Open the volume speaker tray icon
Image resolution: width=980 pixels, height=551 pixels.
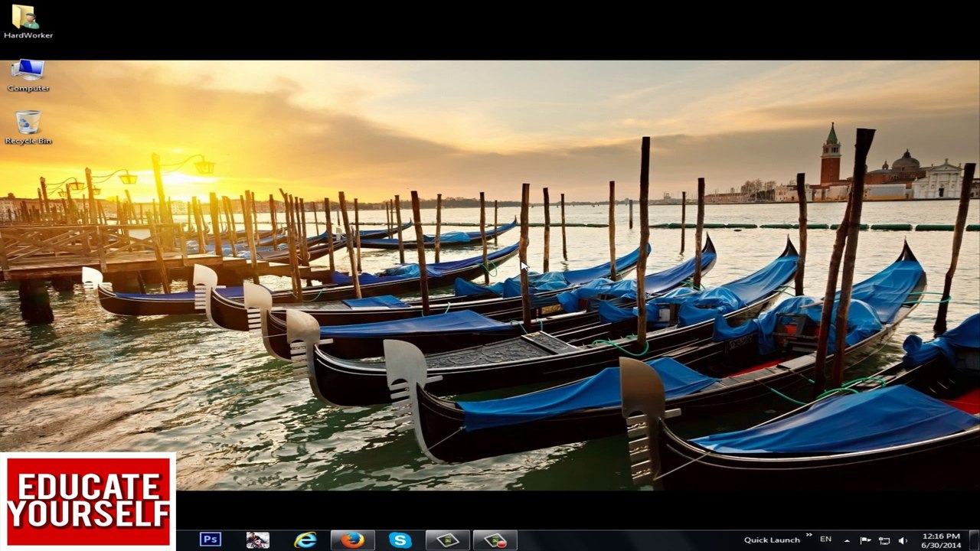click(903, 540)
